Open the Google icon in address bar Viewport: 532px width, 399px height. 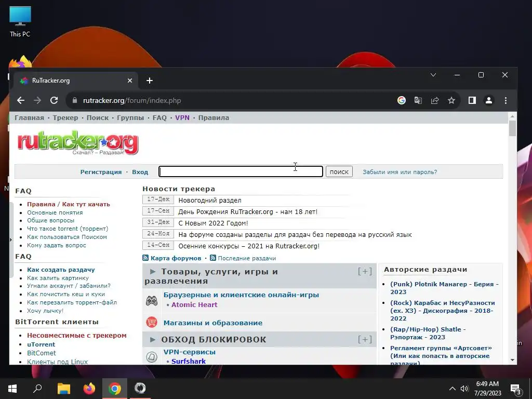click(402, 100)
